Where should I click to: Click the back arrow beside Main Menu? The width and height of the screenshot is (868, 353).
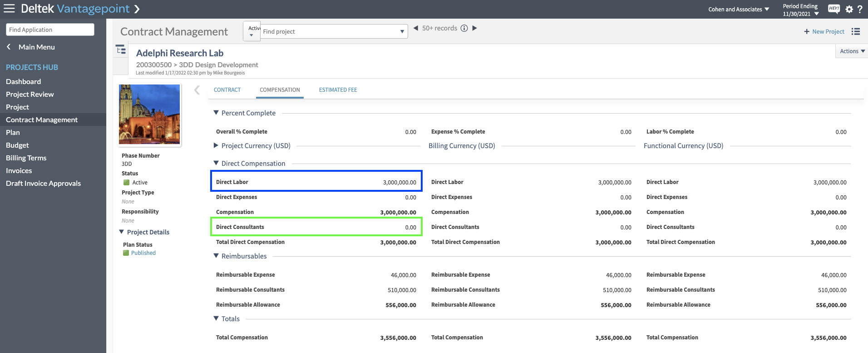point(9,47)
